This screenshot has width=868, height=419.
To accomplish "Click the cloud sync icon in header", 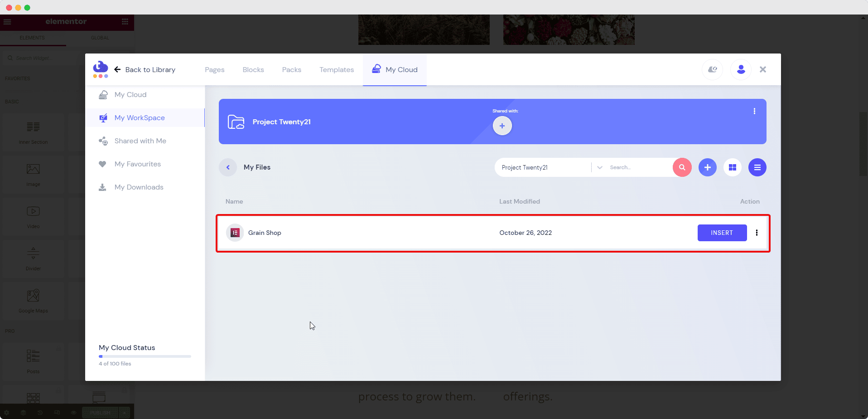I will pos(713,69).
